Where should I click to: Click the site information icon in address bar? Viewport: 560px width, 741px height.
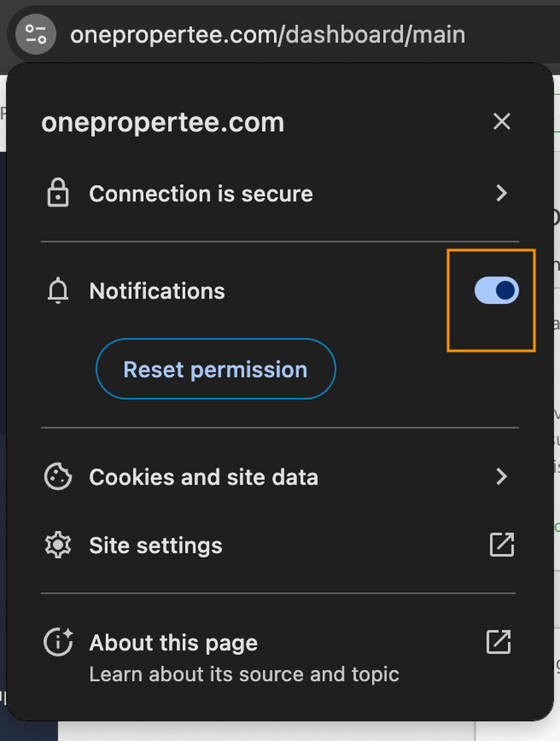[x=36, y=34]
